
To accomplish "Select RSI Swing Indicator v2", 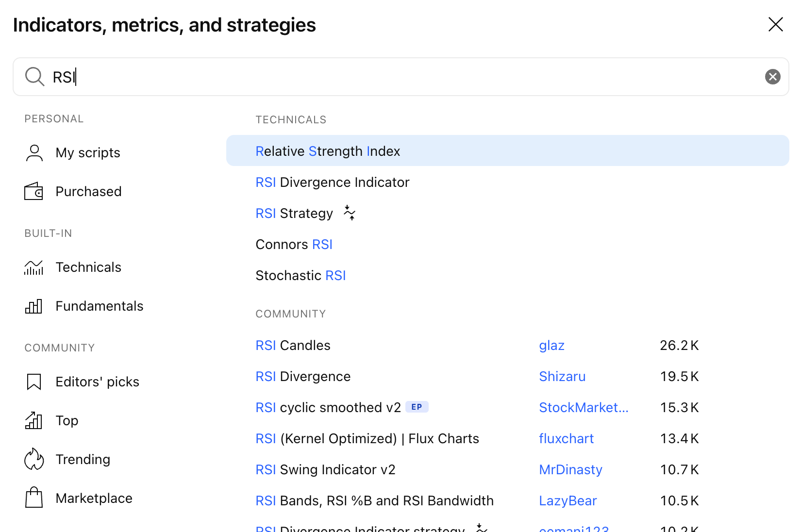I will (x=325, y=469).
